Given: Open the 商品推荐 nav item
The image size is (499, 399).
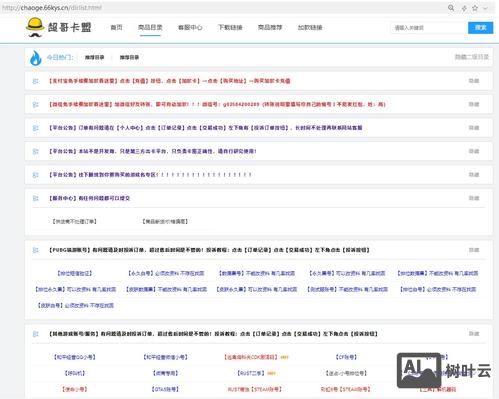Looking at the screenshot, I should [270, 27].
